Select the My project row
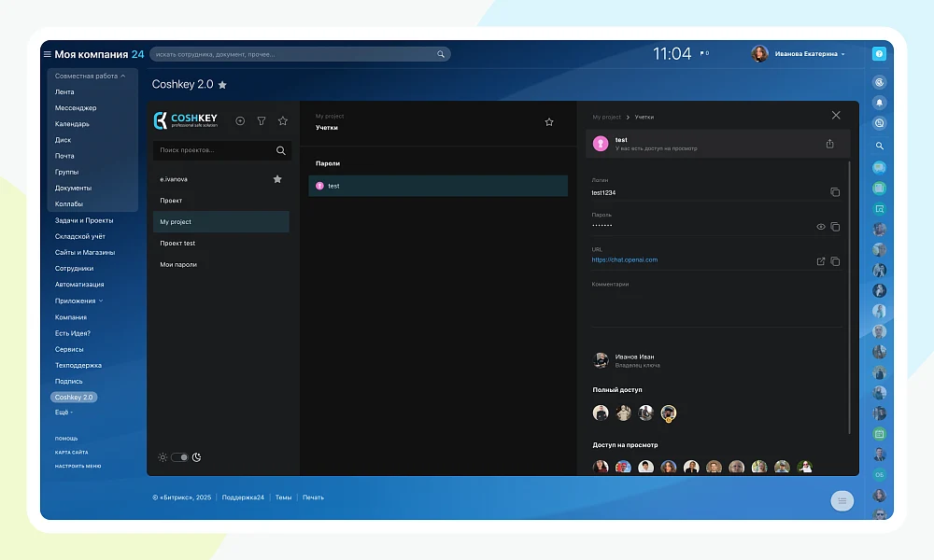The width and height of the screenshot is (934, 560). click(221, 222)
